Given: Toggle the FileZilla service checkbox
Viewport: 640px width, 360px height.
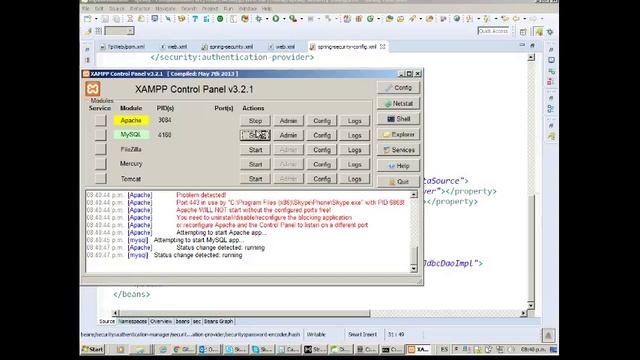Looking at the screenshot, I should pyautogui.click(x=100, y=149).
